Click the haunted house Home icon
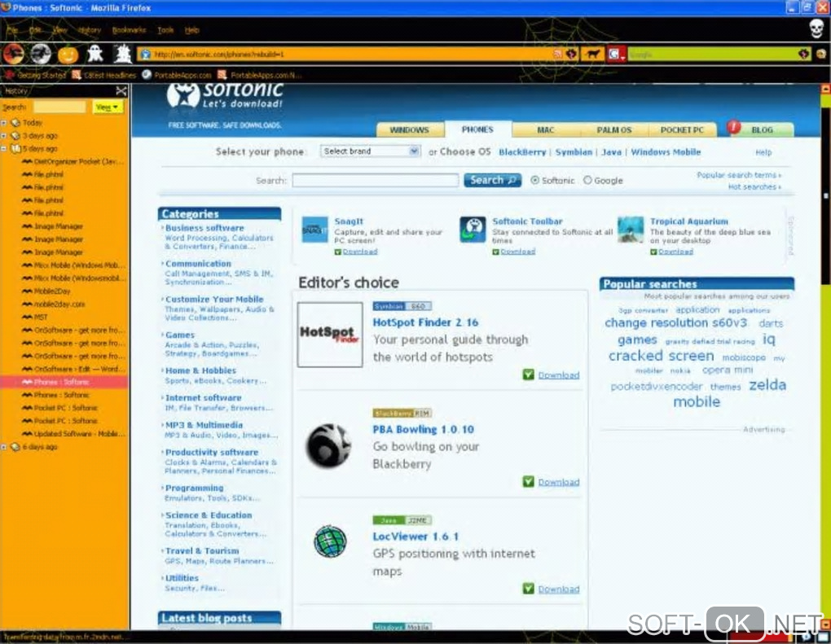 123,54
